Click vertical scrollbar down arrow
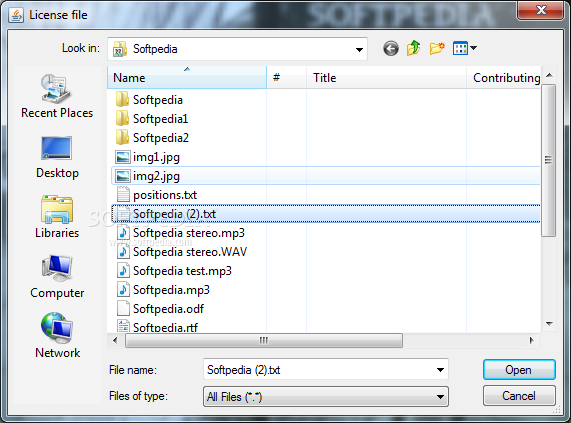The image size is (571, 423). (549, 324)
